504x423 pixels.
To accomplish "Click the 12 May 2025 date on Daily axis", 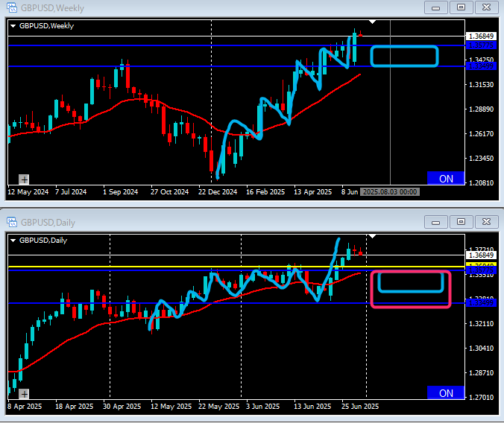I will click(171, 407).
